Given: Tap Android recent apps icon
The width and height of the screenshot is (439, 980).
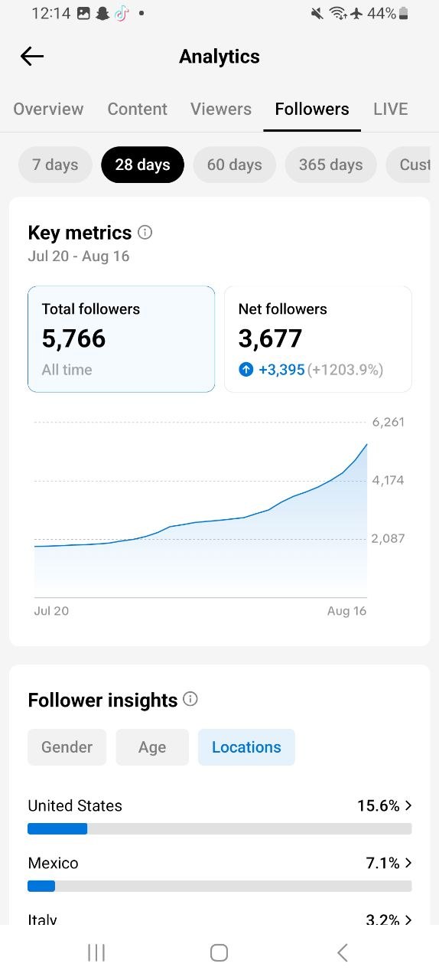Looking at the screenshot, I should pyautogui.click(x=96, y=952).
